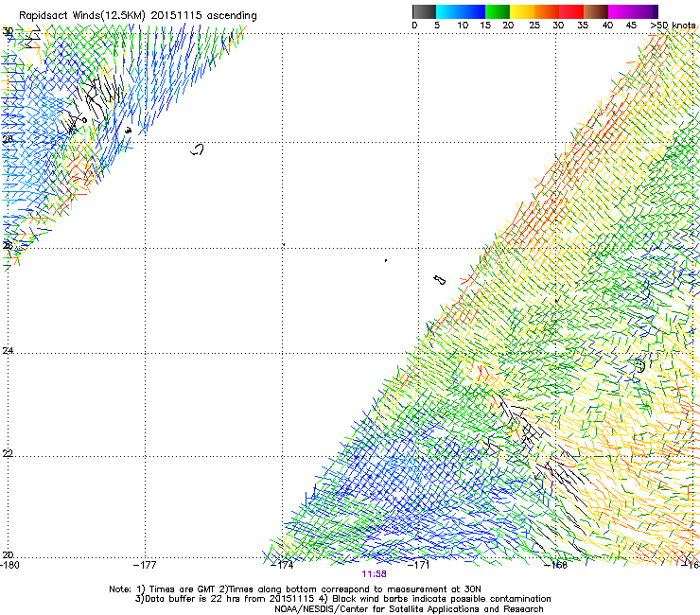Click the NOAA/NESDIS credit line
The width and height of the screenshot is (700, 615).
409,609
